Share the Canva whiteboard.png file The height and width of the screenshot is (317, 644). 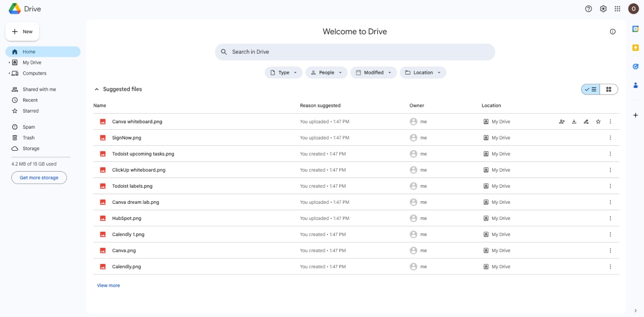(x=562, y=122)
